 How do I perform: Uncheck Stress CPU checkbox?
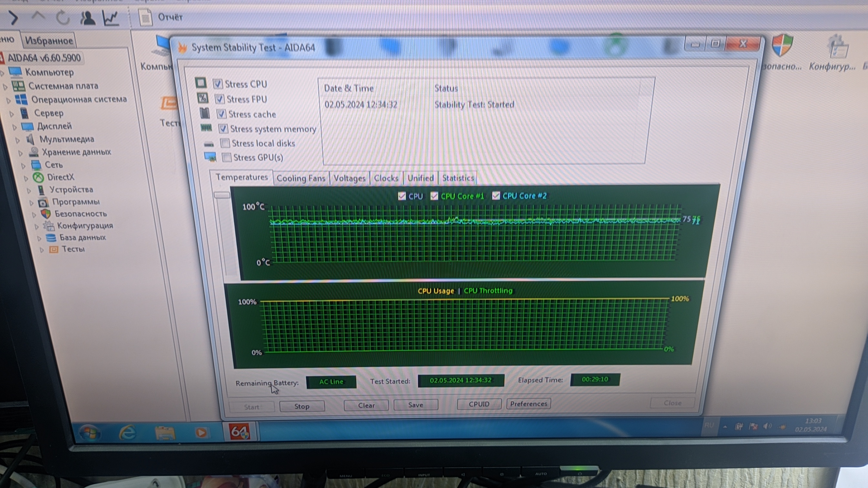point(218,84)
